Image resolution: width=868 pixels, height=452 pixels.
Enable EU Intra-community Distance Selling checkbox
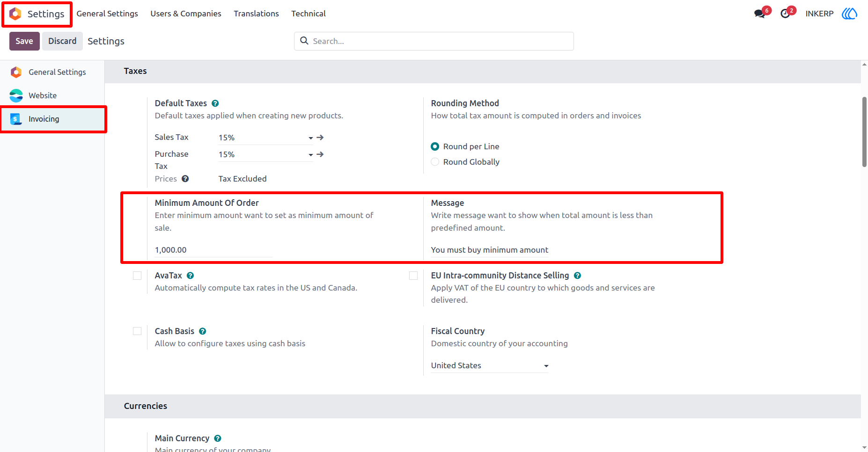[x=413, y=276]
